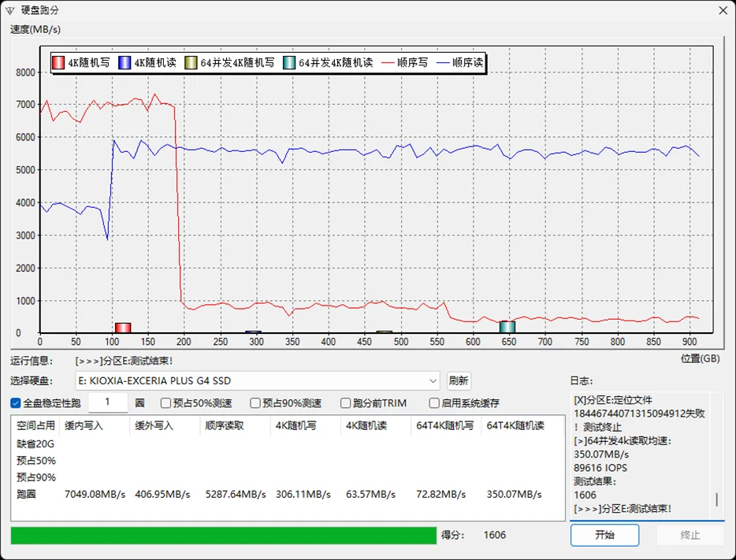The width and height of the screenshot is (736, 560).
Task: Enable the 预占50%测速 checkbox
Action: [165, 403]
